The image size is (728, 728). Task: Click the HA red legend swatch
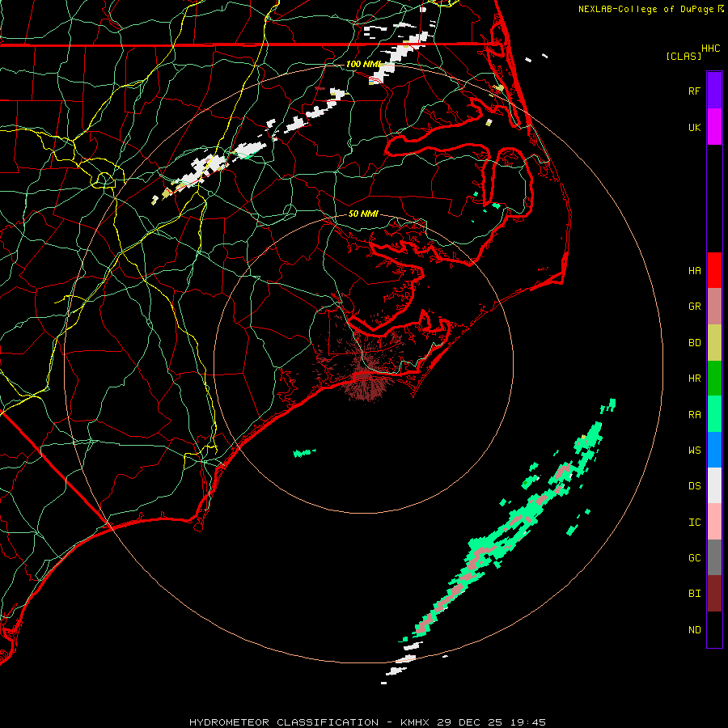click(x=714, y=270)
